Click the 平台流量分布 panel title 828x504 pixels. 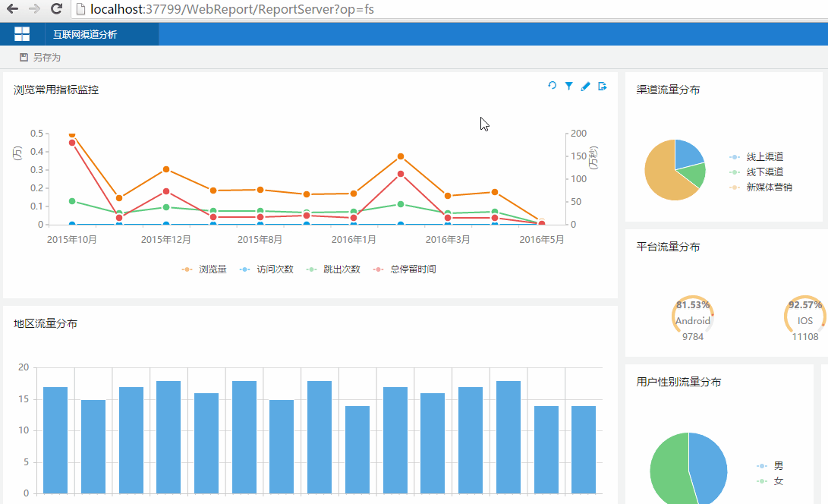[x=668, y=247]
